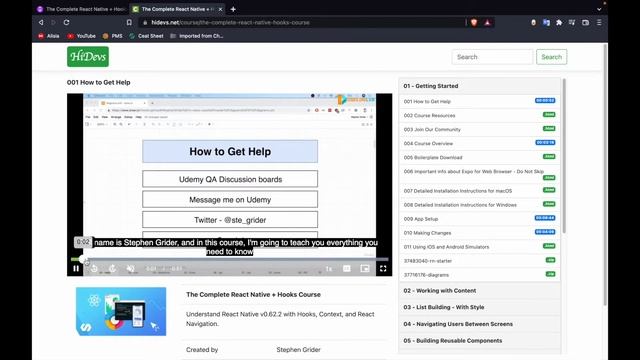Click The Complete React Native + Hooks Course title

(x=253, y=294)
